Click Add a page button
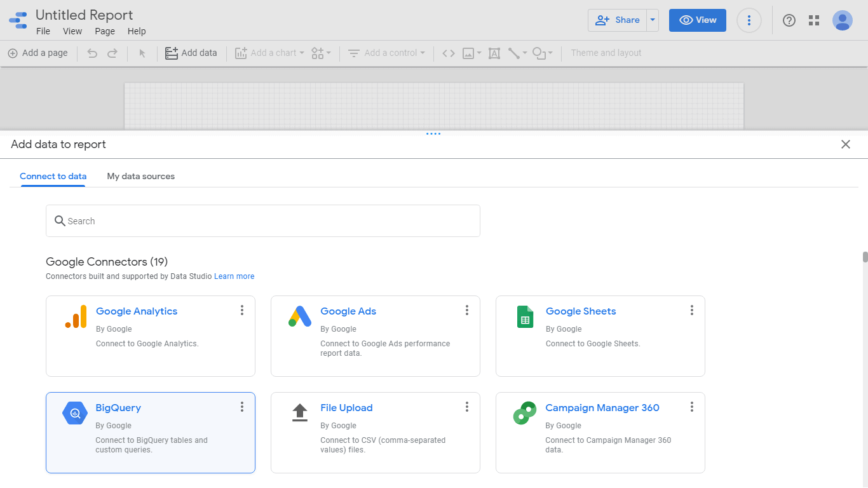868x488 pixels. [37, 53]
